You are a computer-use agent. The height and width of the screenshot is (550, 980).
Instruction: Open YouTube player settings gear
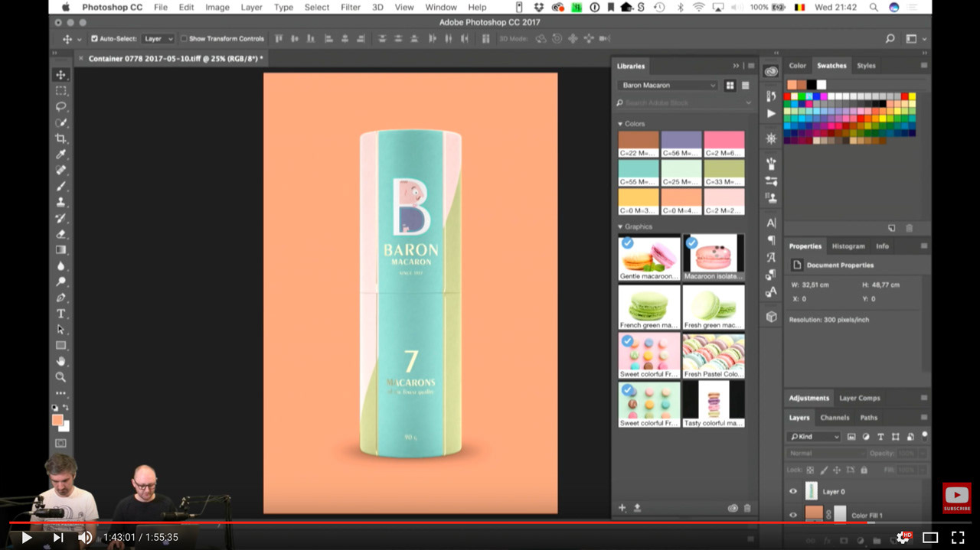click(903, 537)
